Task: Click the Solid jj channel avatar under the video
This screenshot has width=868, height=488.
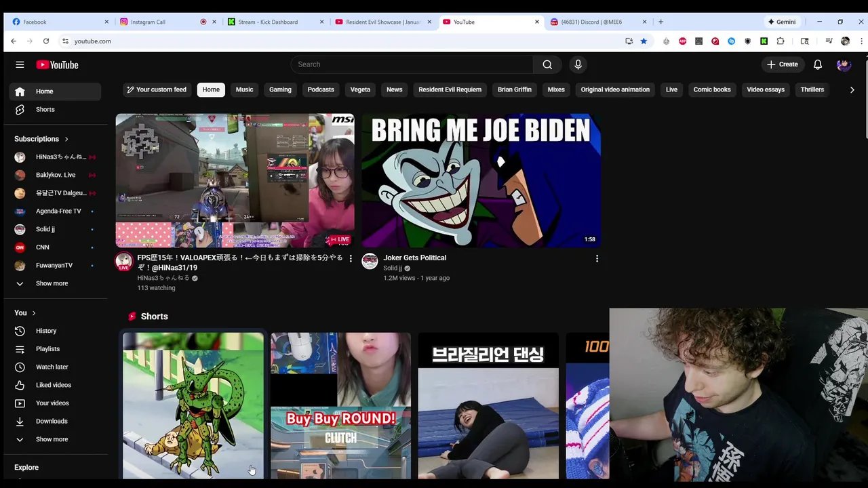Action: pos(370,261)
